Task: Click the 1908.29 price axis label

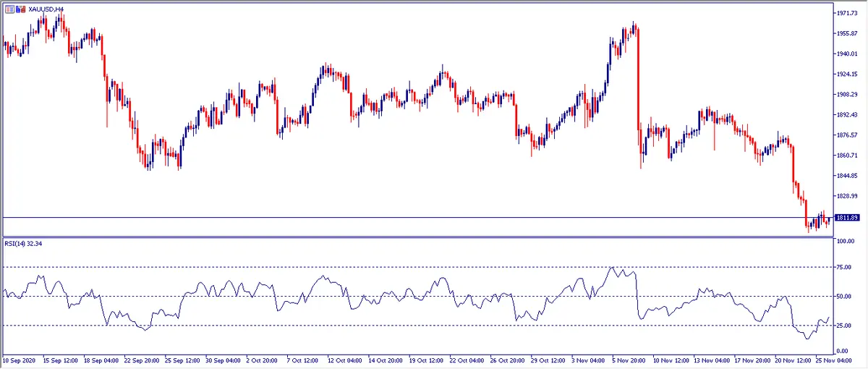Action: (x=846, y=94)
